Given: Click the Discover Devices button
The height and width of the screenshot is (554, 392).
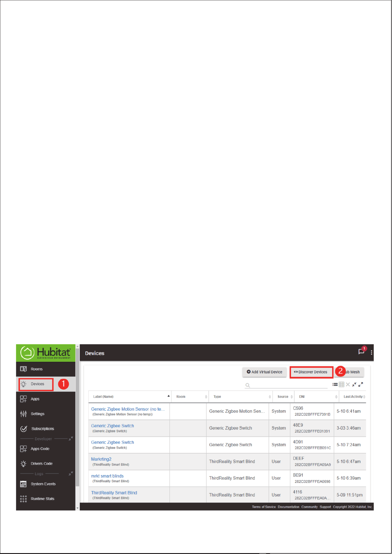Looking at the screenshot, I should [x=311, y=372].
